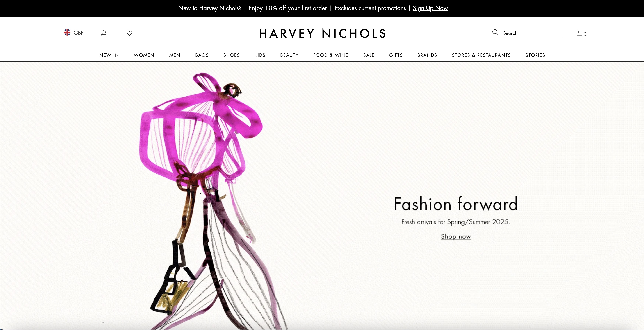Open the Bags menu
The image size is (644, 330).
tap(202, 55)
